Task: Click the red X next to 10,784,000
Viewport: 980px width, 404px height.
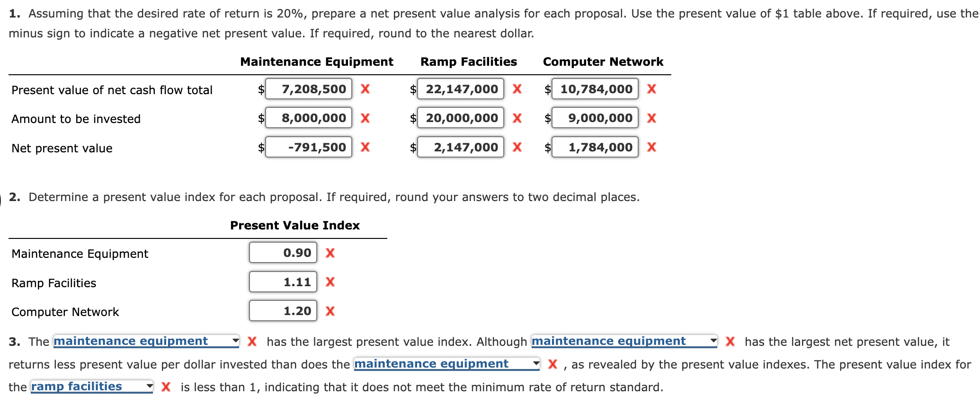Action: pyautogui.click(x=651, y=89)
